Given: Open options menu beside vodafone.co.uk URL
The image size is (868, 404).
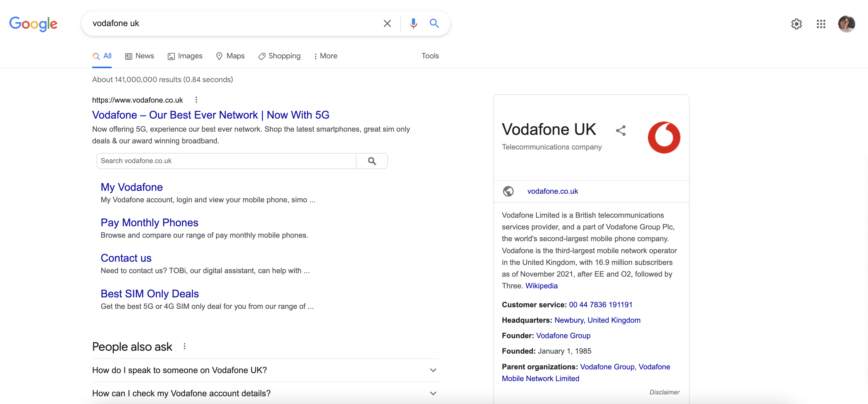Looking at the screenshot, I should pyautogui.click(x=196, y=100).
